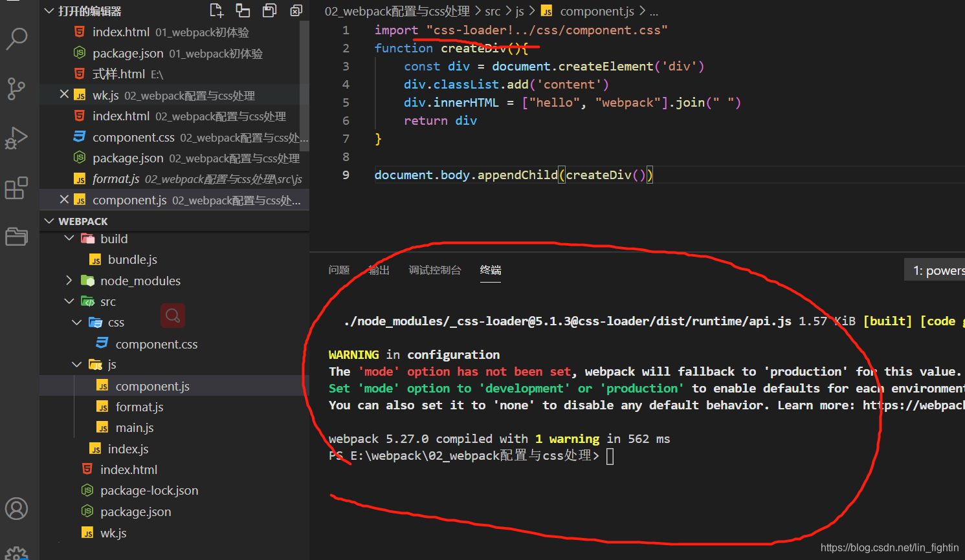This screenshot has width=965, height=560.
Task: Open the Accounts menu icon
Action: (x=16, y=509)
